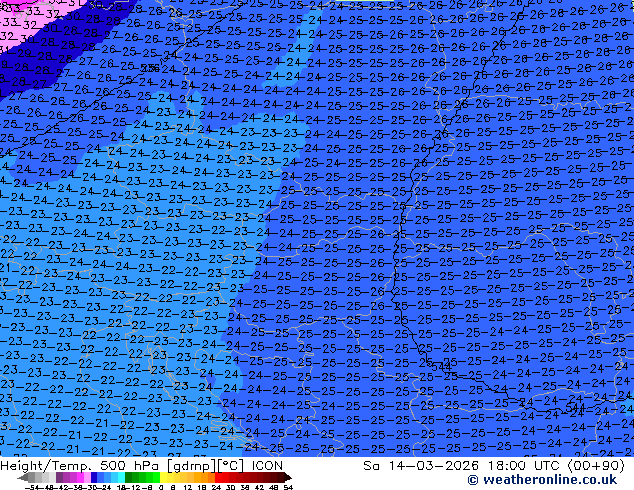Click the '0' tick label on the color scale
Screen dimensions: 634x490
pyautogui.click(x=161, y=488)
